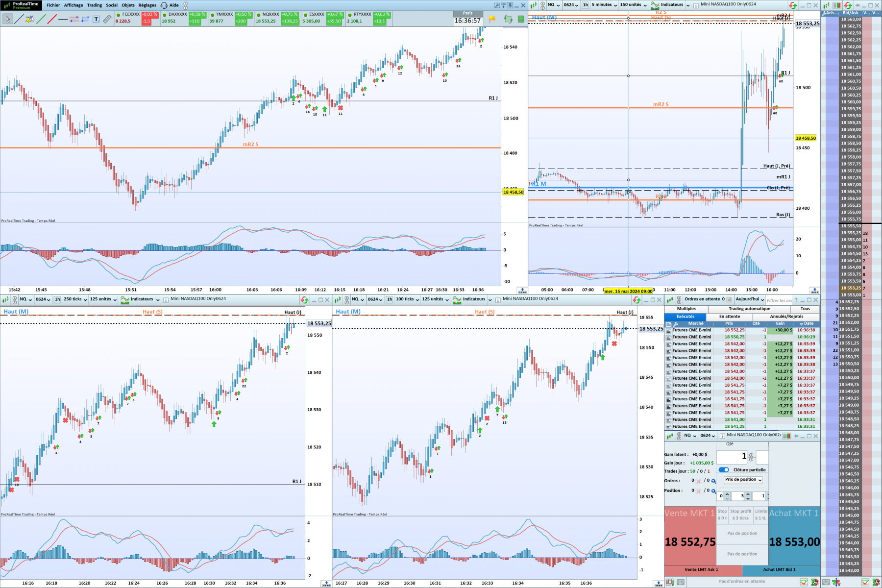Increase the stop profit ticks stepper
Image resolution: width=882 pixels, height=588 pixels.
[x=748, y=494]
